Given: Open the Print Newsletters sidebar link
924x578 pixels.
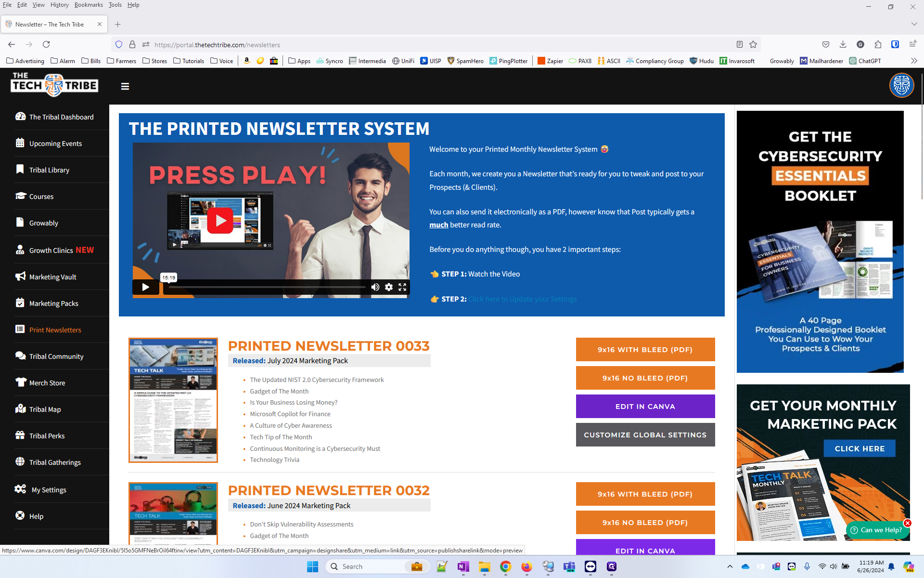Looking at the screenshot, I should [x=55, y=330].
